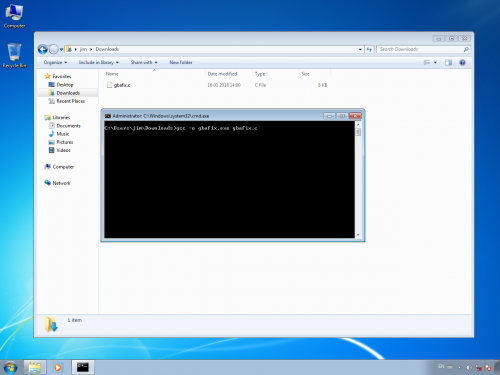The image size is (500, 375).
Task: Open the Share with menu
Action: 144,62
